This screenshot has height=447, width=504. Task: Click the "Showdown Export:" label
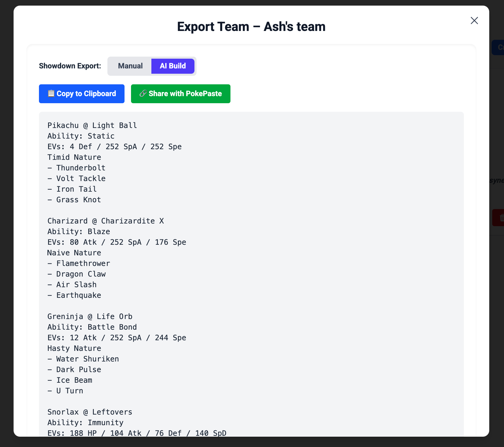click(x=70, y=66)
